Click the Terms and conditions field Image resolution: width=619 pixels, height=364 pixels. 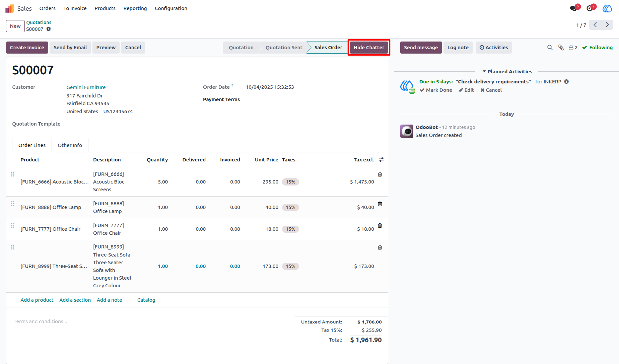[x=40, y=321]
